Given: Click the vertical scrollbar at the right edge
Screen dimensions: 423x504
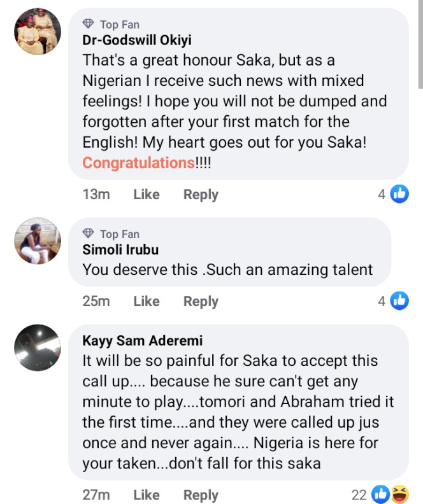Looking at the screenshot, I should (x=419, y=45).
